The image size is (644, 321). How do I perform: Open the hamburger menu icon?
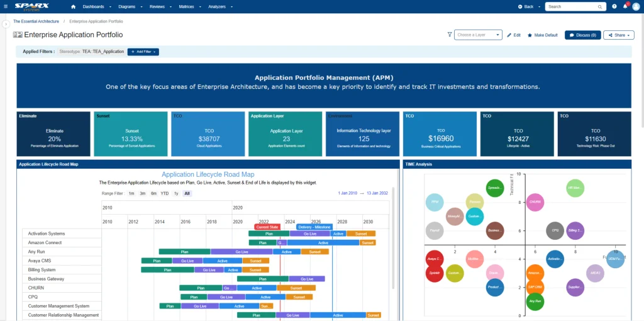coord(5,6)
